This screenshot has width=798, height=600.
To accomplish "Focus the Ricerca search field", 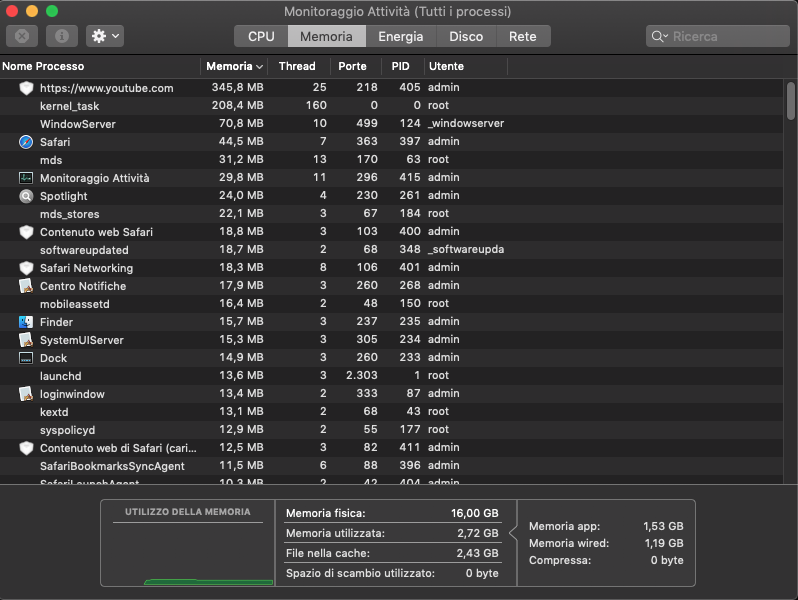I will 718,36.
